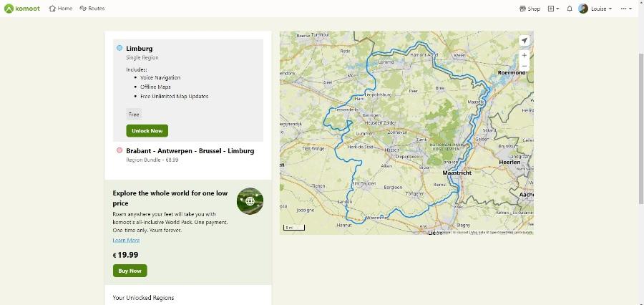Screen dimensions: 644x305
Task: Click the Free price label
Action: [134, 115]
